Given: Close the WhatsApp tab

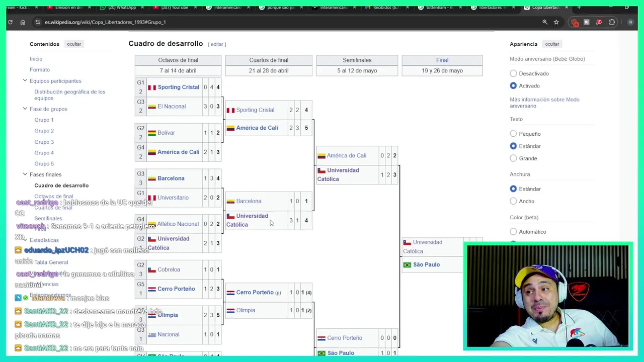Looking at the screenshot, I should point(143,8).
